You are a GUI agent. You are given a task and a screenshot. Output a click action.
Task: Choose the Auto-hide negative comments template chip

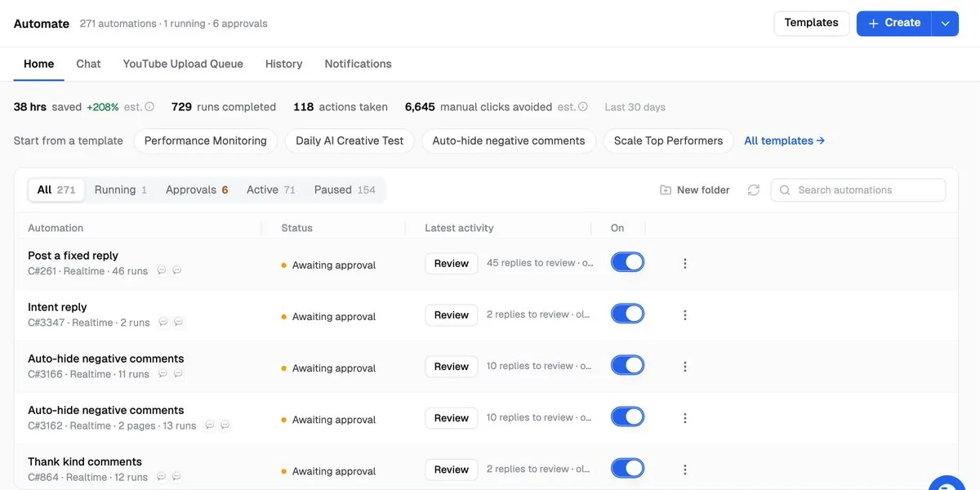509,140
